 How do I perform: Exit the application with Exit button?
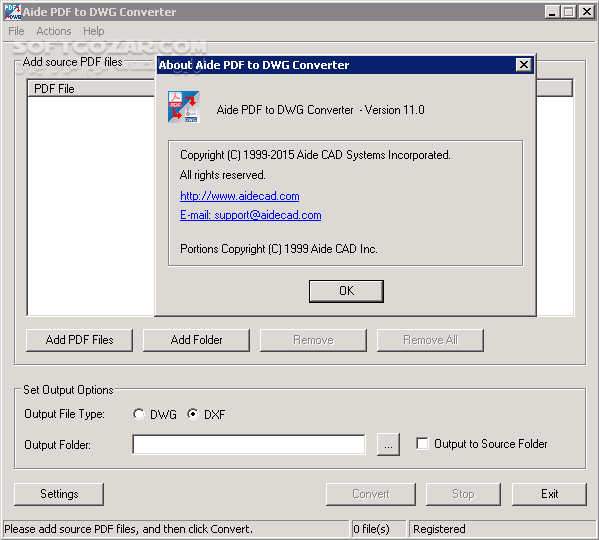pos(549,494)
